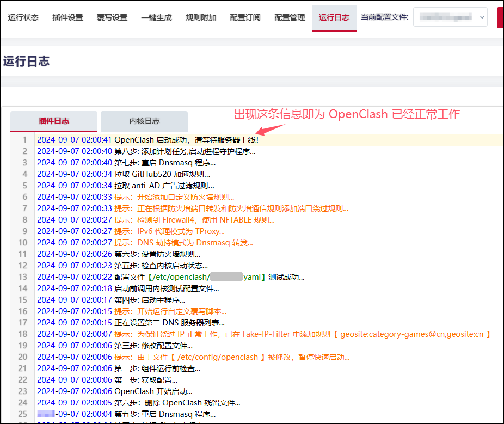Open the 插件设置 page
Image resolution: width=504 pixels, height=424 pixels.
click(x=67, y=17)
